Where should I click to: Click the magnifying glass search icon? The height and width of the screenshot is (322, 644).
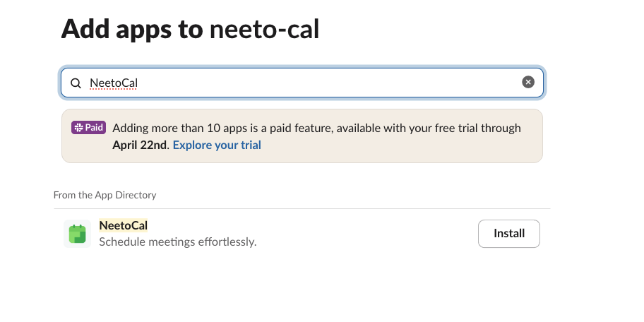[x=76, y=83]
